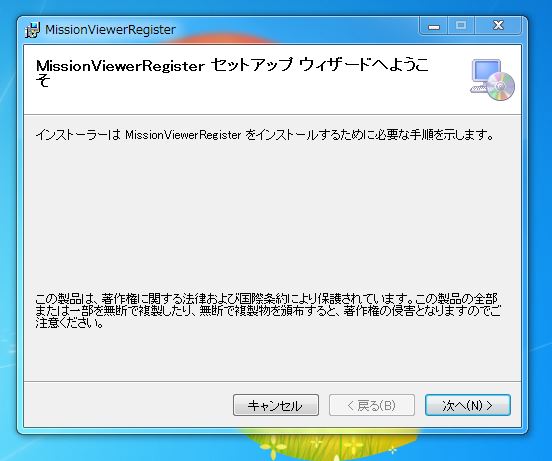Click the empty space left of キャンセル button
The width and height of the screenshot is (552, 461).
point(127,405)
